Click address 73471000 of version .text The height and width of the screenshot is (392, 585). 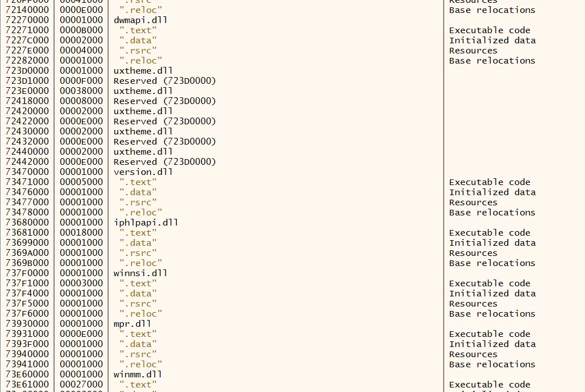click(27, 182)
